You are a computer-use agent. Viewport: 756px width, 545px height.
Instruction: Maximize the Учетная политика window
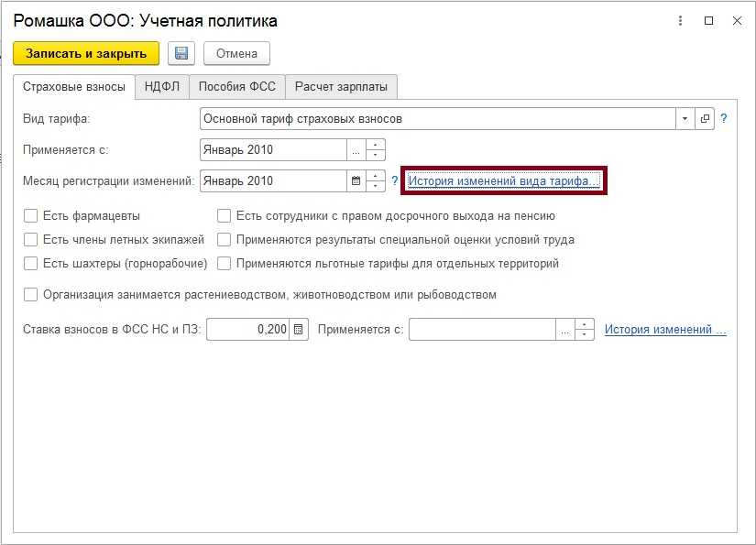[708, 21]
